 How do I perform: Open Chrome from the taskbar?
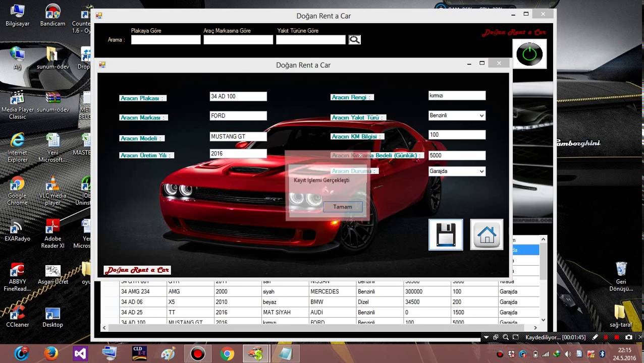(227, 354)
